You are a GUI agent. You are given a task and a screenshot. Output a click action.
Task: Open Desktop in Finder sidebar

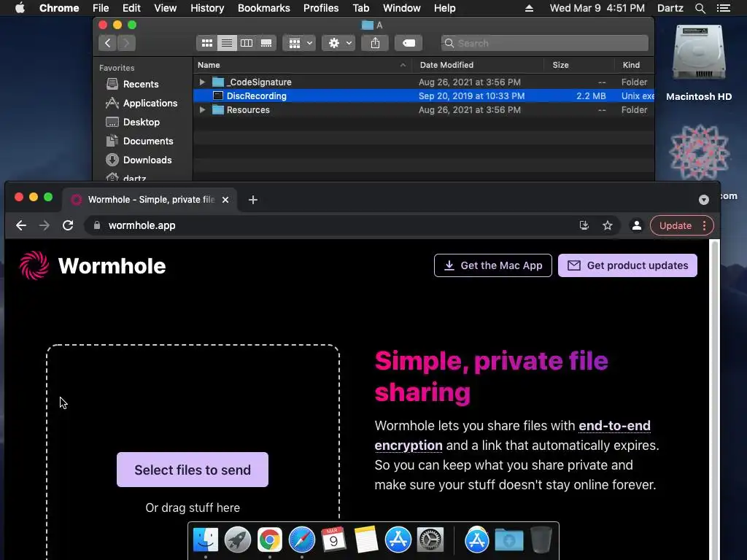coord(133,122)
